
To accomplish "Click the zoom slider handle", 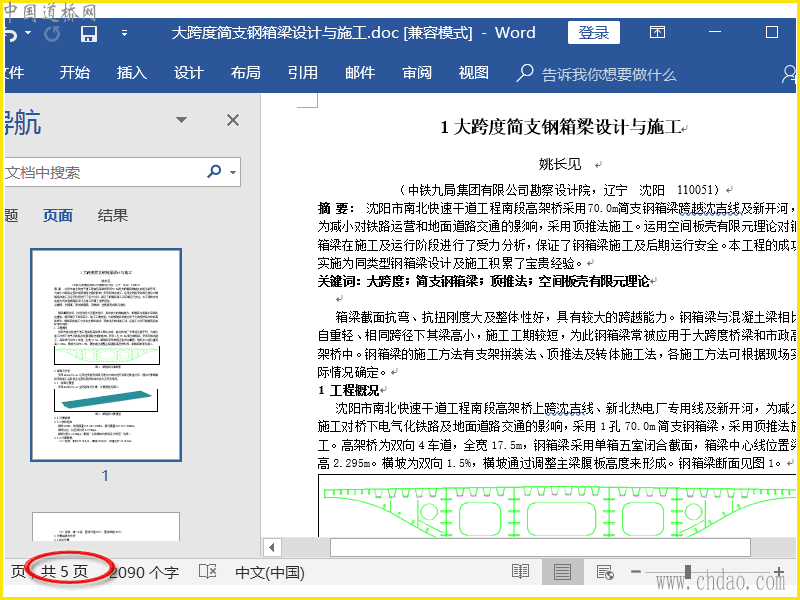I will click(x=688, y=571).
